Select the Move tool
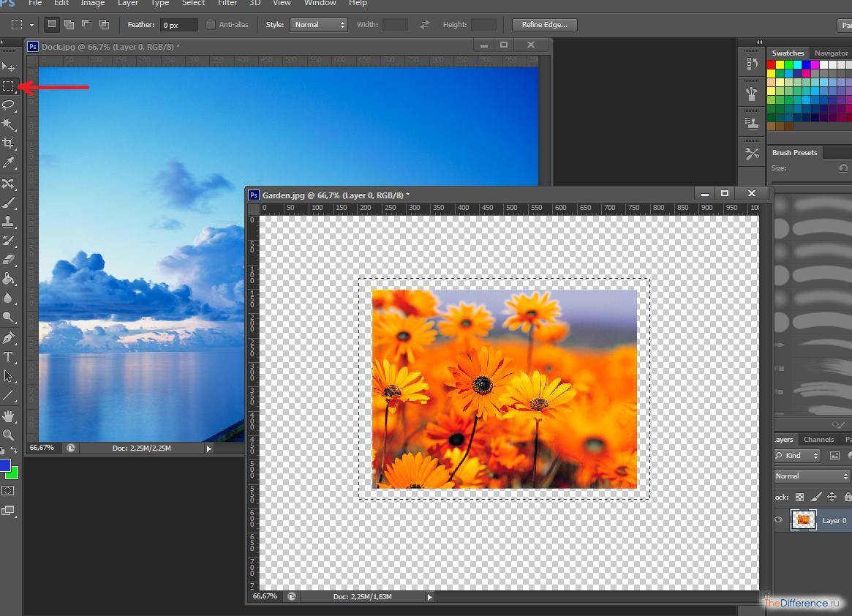This screenshot has width=852, height=616. pos(9,68)
